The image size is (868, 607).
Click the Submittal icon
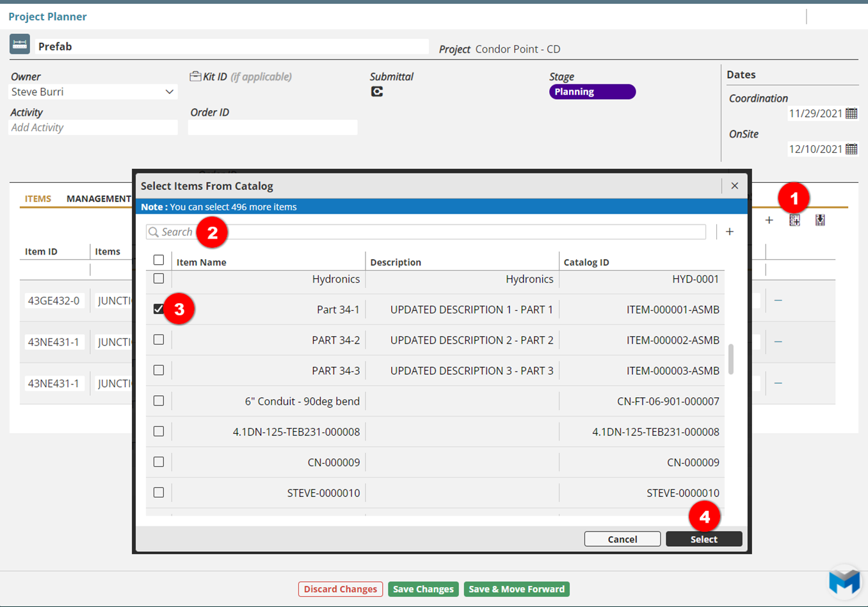tap(377, 92)
